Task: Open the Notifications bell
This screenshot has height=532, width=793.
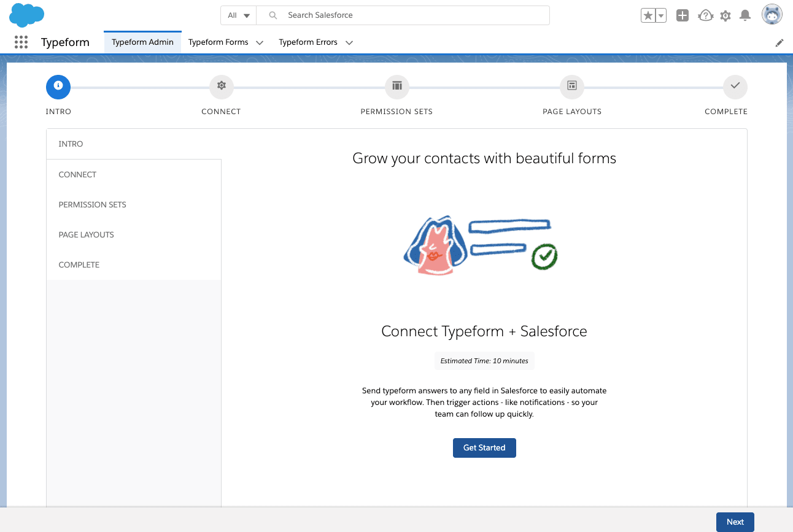Action: click(x=745, y=16)
